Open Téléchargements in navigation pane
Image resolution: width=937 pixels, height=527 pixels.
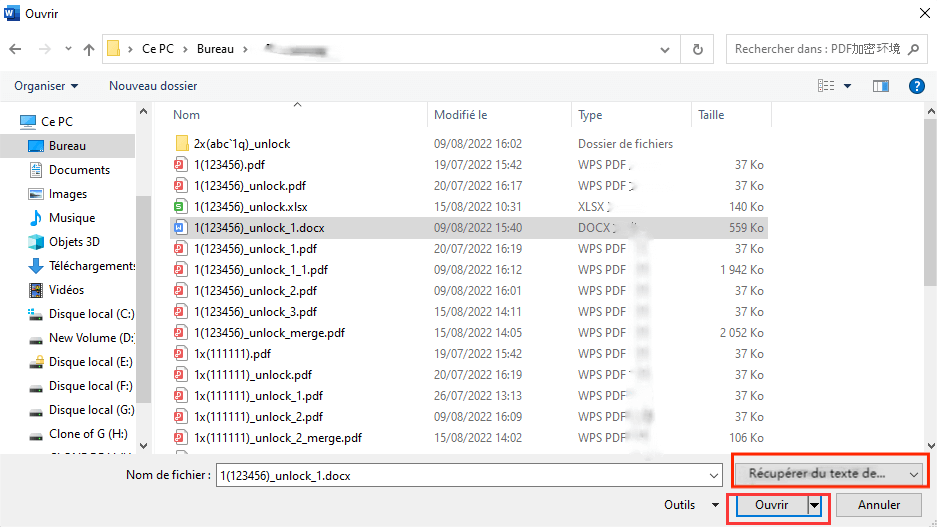91,266
